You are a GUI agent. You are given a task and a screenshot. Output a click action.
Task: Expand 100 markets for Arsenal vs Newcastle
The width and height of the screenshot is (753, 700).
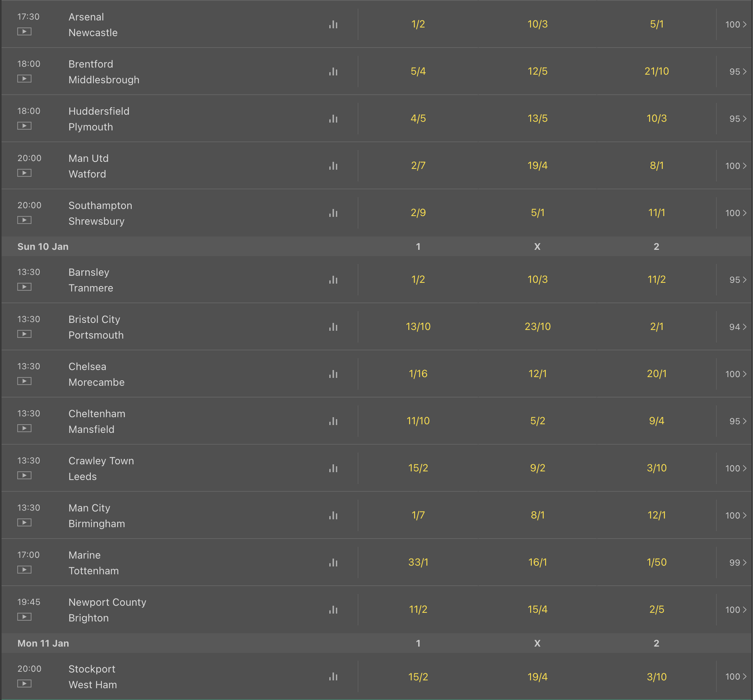pos(735,24)
